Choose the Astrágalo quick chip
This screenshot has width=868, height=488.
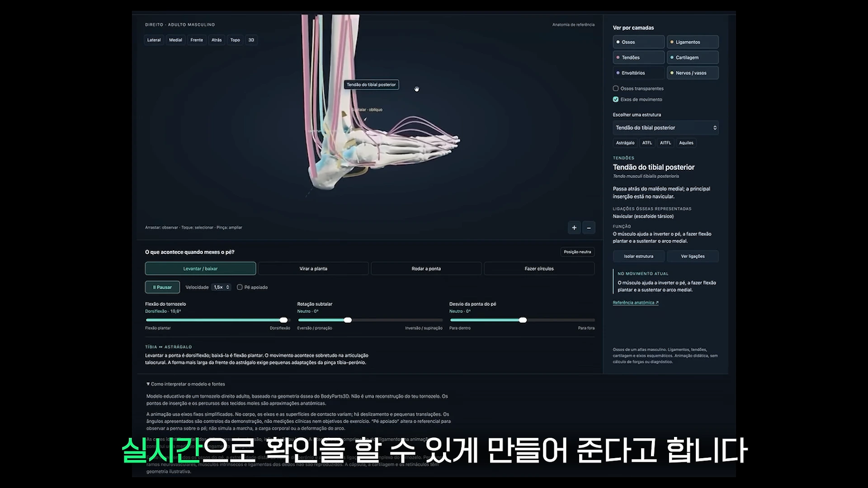tap(625, 143)
